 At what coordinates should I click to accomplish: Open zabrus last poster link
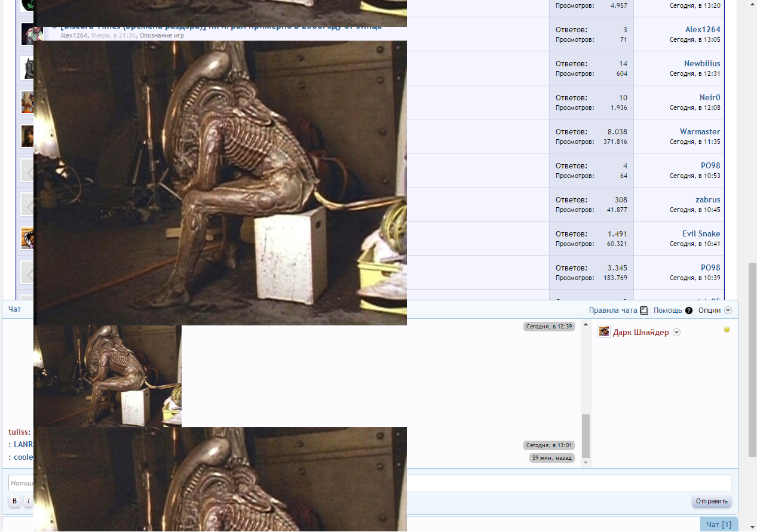(x=708, y=199)
